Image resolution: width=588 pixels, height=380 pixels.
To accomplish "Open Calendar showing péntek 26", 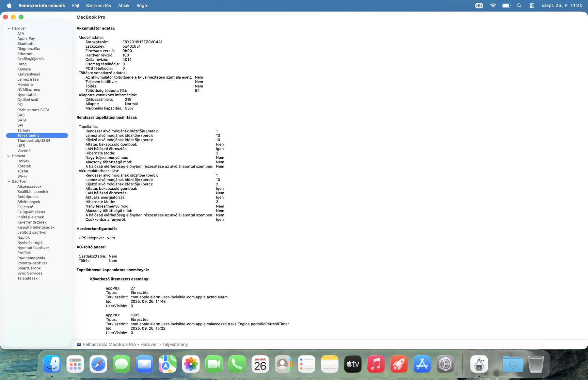I will [x=260, y=364].
